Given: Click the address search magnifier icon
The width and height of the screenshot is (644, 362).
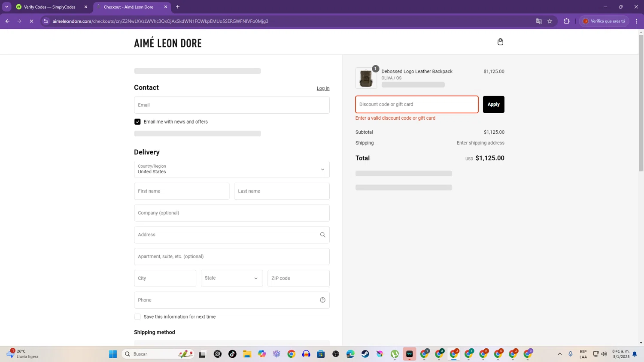Looking at the screenshot, I should click(x=322, y=235).
